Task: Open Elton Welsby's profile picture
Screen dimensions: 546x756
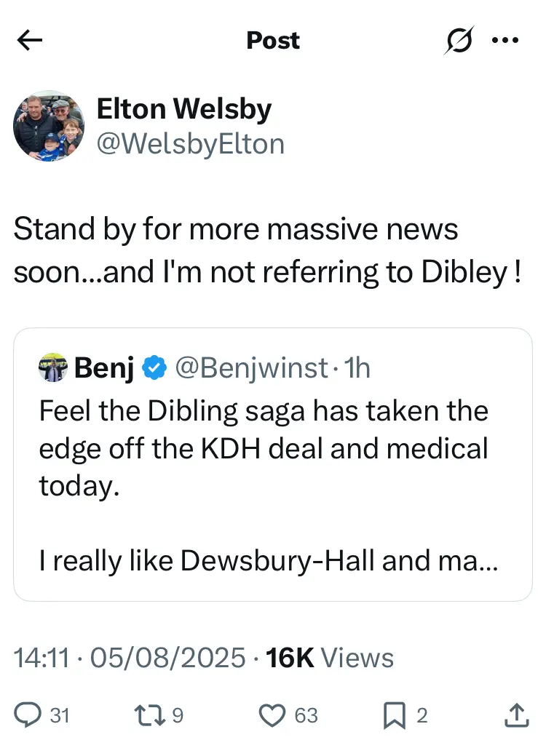Action: tap(49, 126)
